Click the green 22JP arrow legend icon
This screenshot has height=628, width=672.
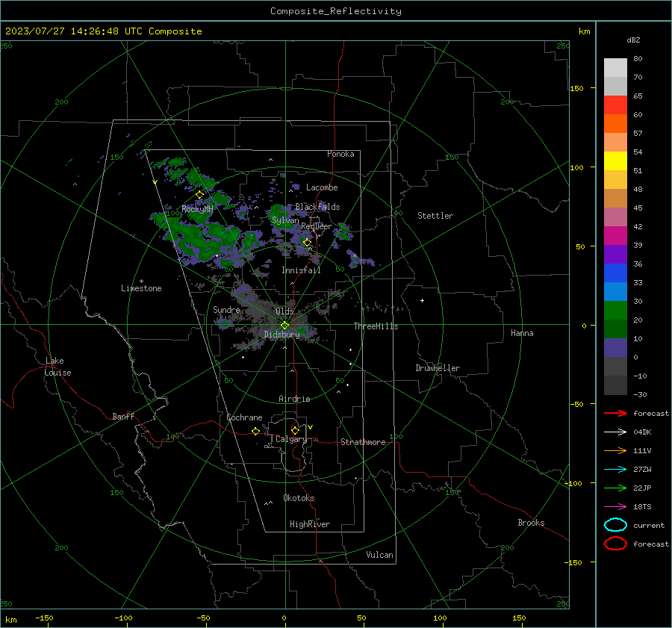(615, 488)
